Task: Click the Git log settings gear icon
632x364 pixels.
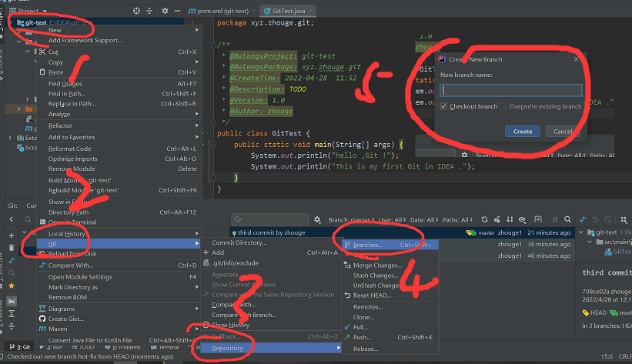Action: click(319, 219)
